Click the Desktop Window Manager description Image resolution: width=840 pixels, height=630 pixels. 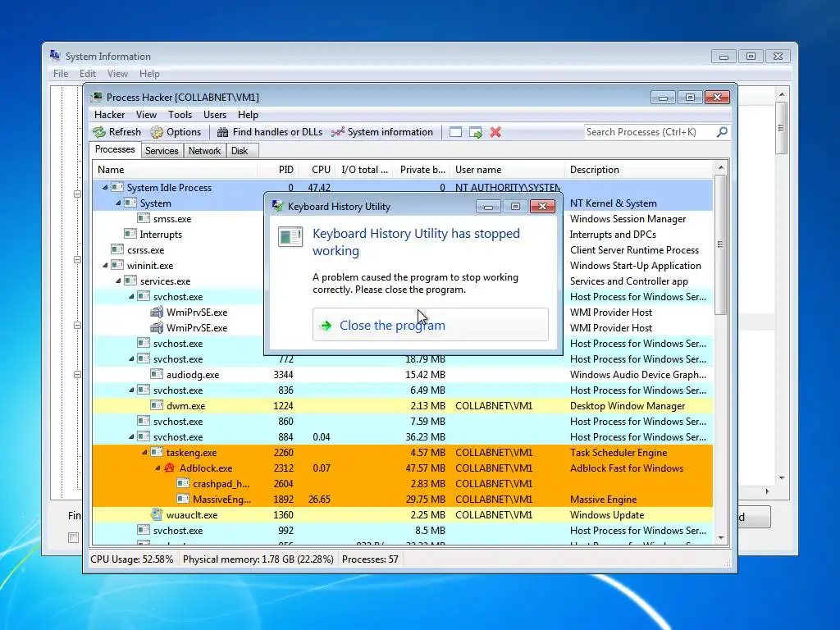coord(628,405)
